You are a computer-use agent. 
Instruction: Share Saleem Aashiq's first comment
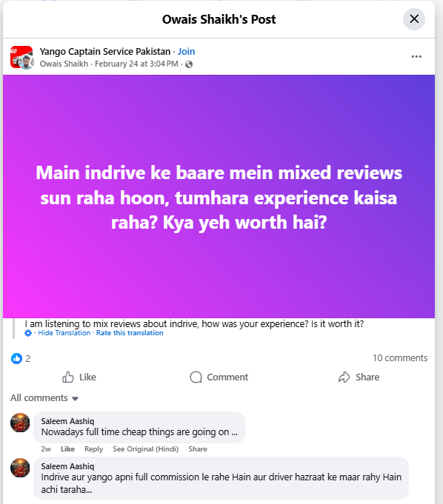(x=198, y=449)
